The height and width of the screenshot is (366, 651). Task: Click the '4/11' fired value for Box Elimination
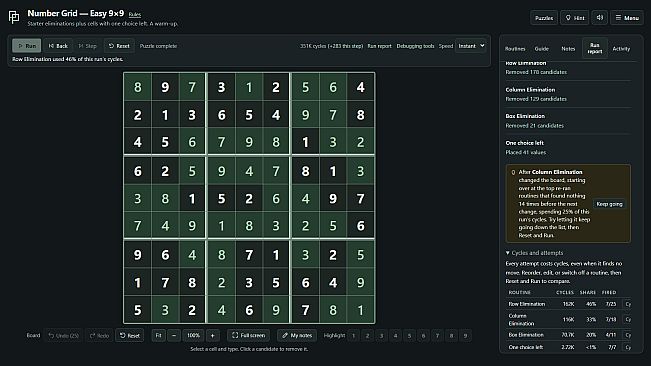click(611, 335)
